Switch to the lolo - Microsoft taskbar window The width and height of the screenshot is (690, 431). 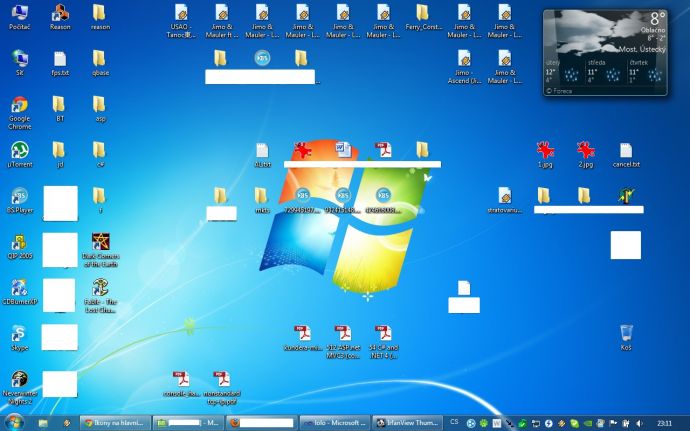pyautogui.click(x=335, y=423)
